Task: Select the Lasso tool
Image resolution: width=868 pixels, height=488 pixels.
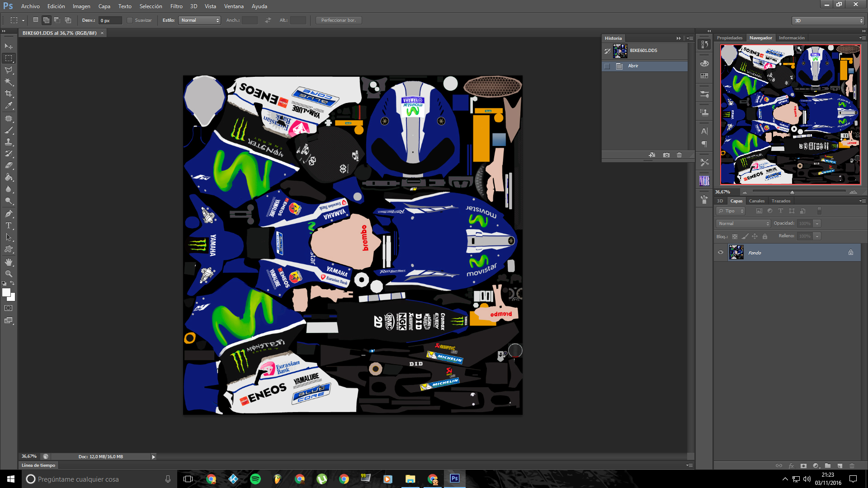Action: pos(9,70)
